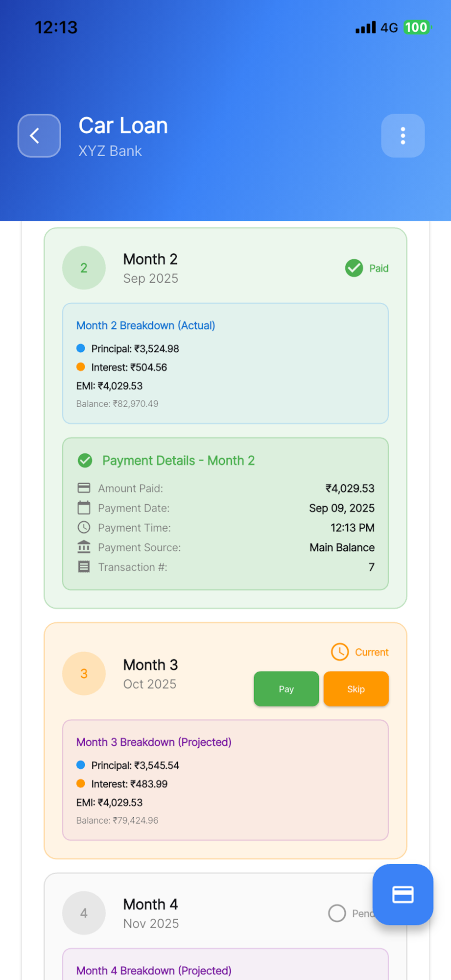Tap the back arrow button
This screenshot has width=451, height=980.
[x=39, y=136]
